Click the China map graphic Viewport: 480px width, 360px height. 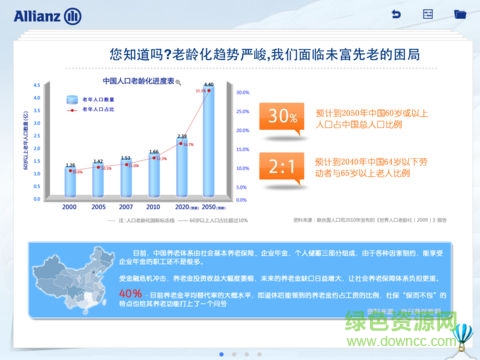coord(73,280)
